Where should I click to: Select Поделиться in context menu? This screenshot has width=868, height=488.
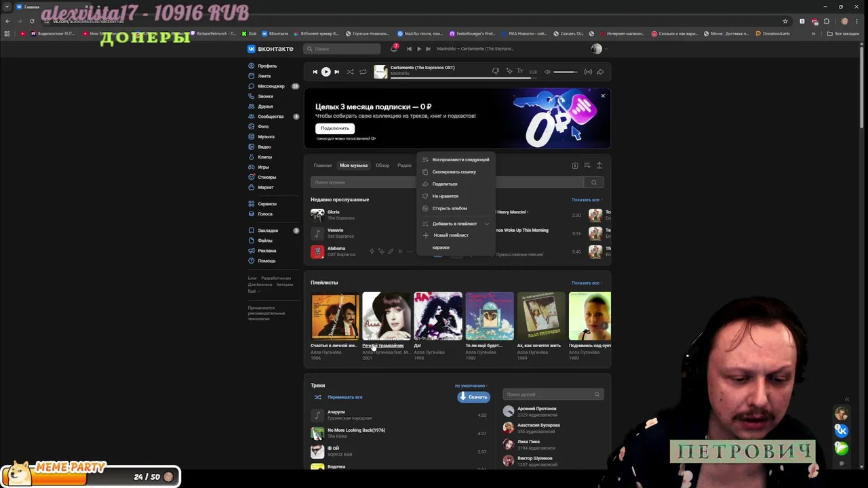click(x=456, y=184)
